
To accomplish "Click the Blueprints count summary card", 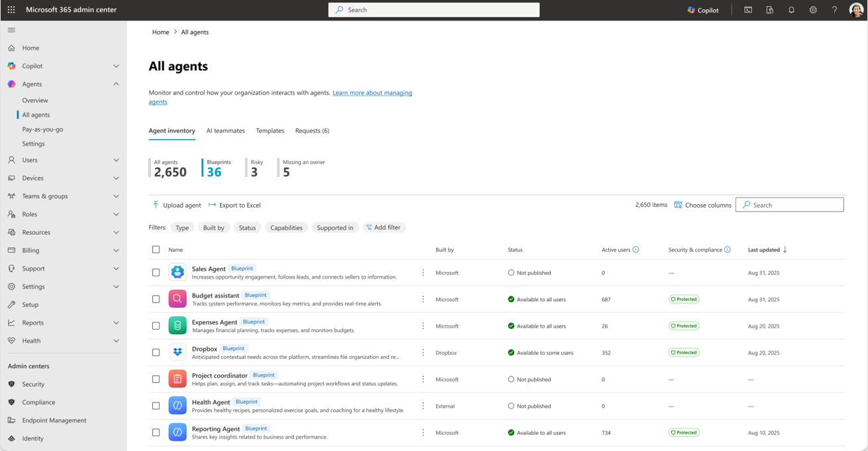I will pyautogui.click(x=219, y=167).
